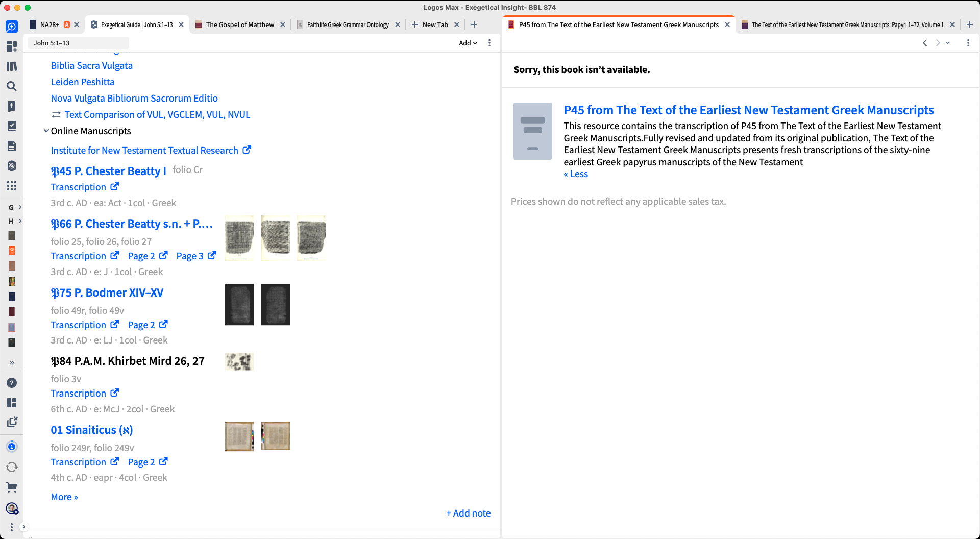Open 𝔓75 Page 2 link
Viewport: 980px width, 539px height.
(x=148, y=325)
